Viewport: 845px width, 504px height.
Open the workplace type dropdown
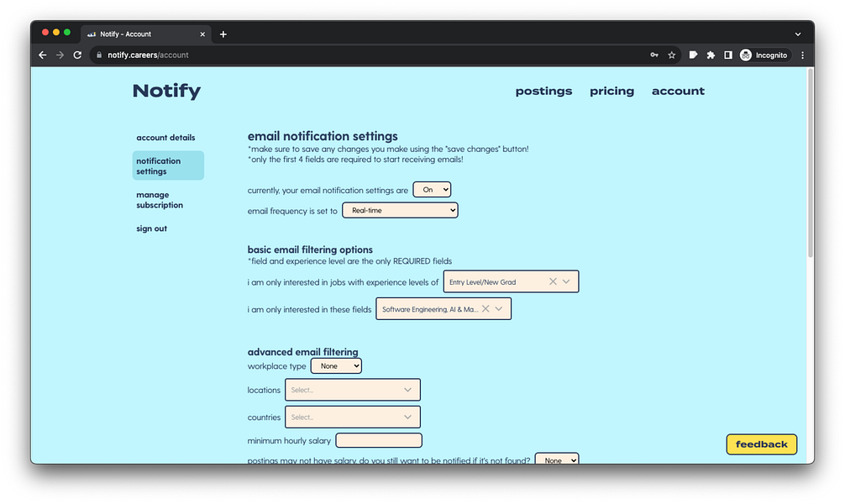(x=335, y=365)
